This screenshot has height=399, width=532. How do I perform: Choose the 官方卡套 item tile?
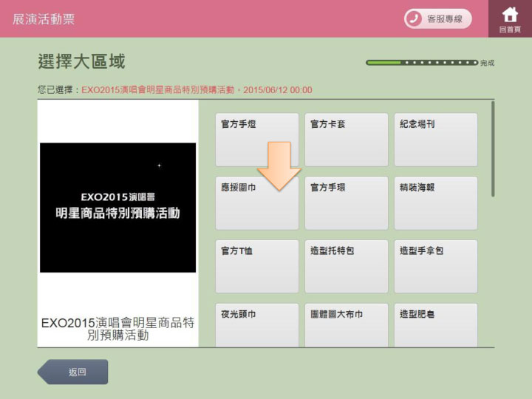(347, 140)
